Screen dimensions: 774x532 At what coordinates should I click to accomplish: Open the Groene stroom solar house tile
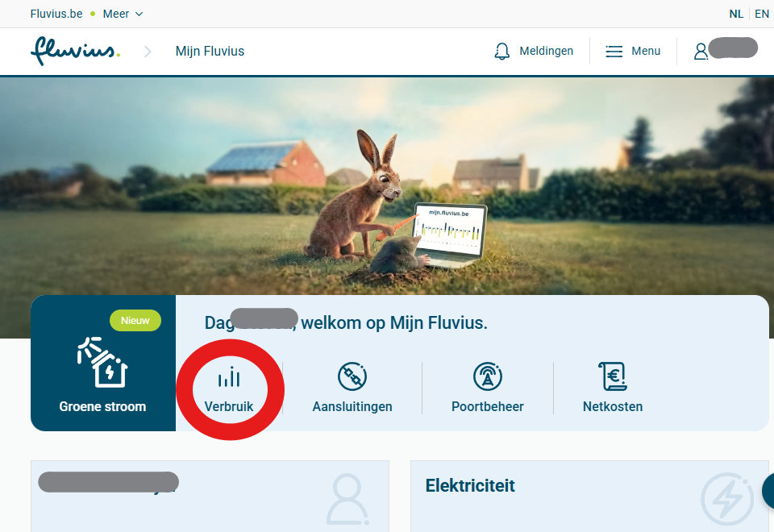[103, 363]
